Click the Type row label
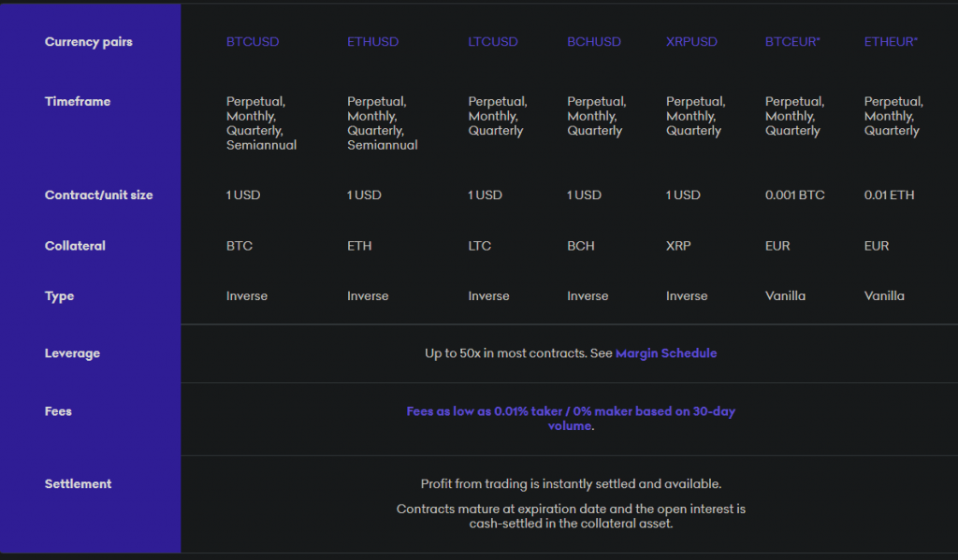The image size is (958, 560). tap(59, 296)
